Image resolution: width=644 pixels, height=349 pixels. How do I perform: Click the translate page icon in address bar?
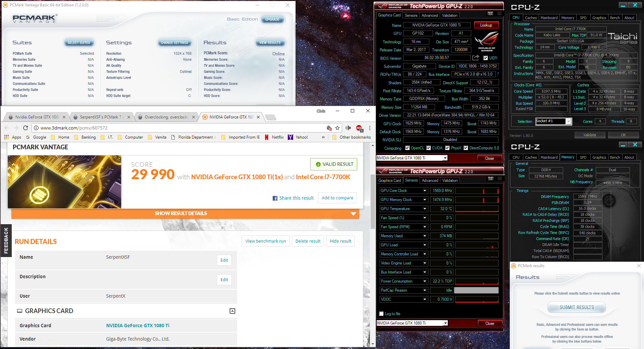329,128
